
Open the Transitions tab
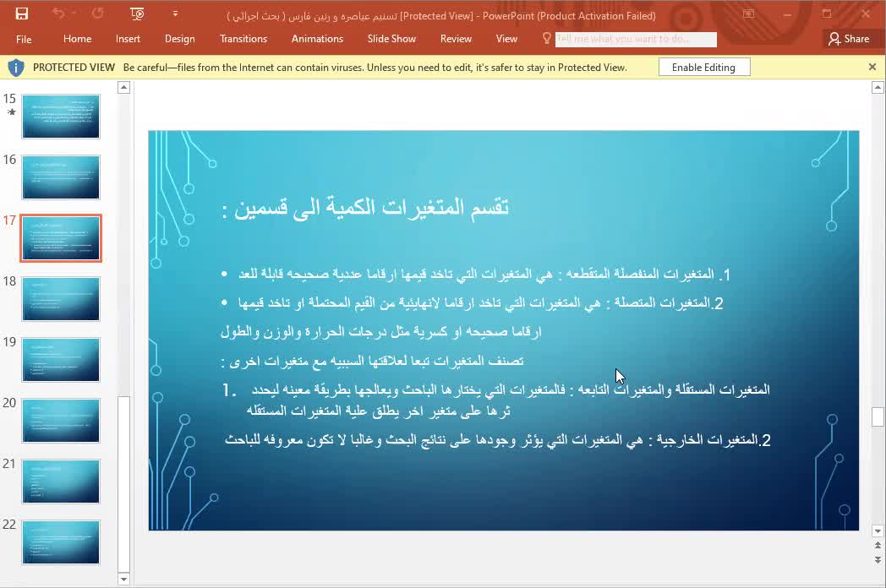(x=243, y=39)
